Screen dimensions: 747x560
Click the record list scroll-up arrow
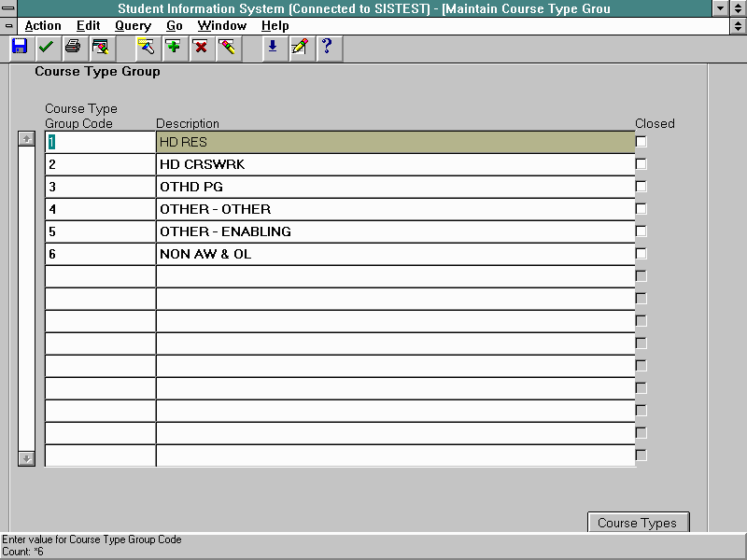27,139
